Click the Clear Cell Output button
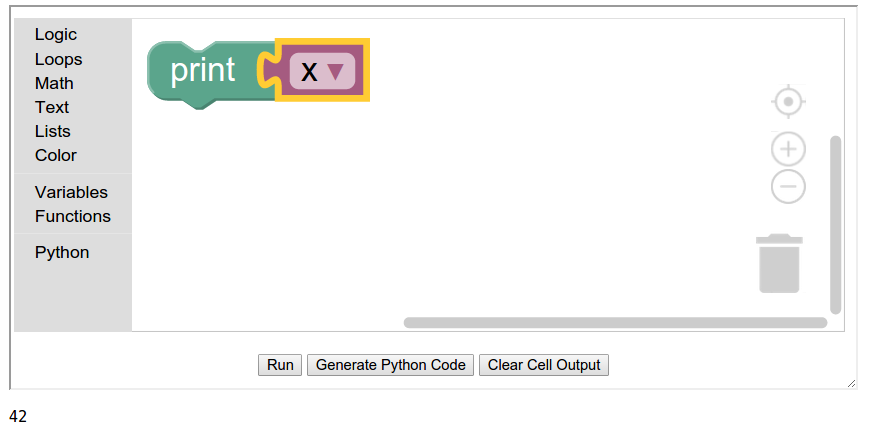The width and height of the screenshot is (874, 441). [544, 365]
